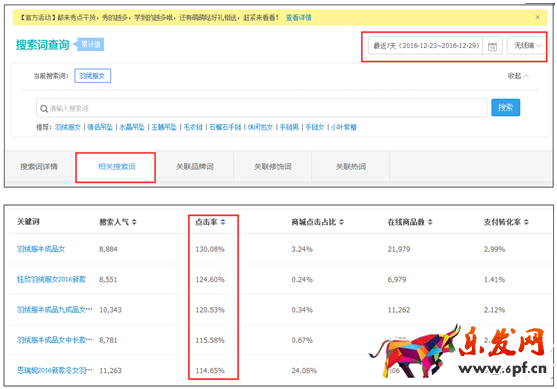Select recommended term 手链女

pos(315,127)
